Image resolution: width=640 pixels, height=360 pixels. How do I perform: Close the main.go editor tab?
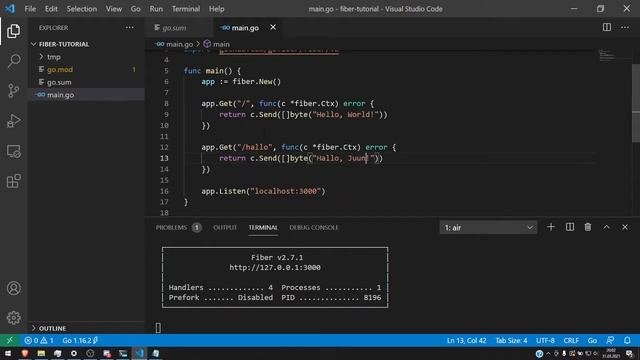(x=273, y=27)
